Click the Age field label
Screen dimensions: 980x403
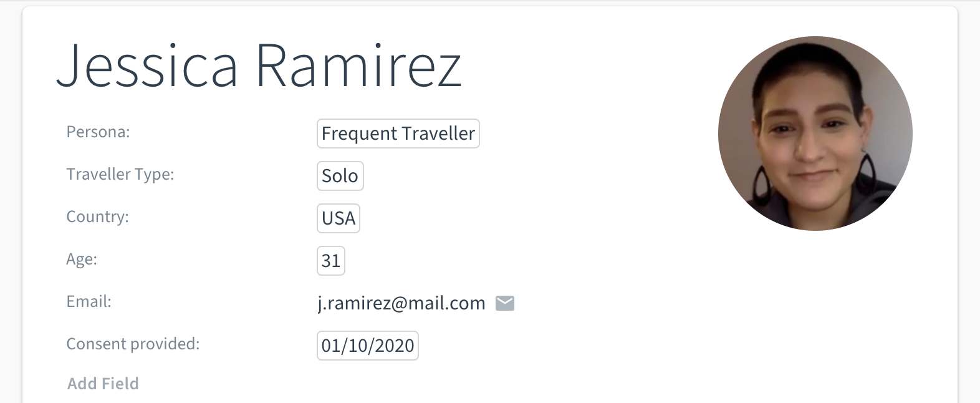point(82,260)
